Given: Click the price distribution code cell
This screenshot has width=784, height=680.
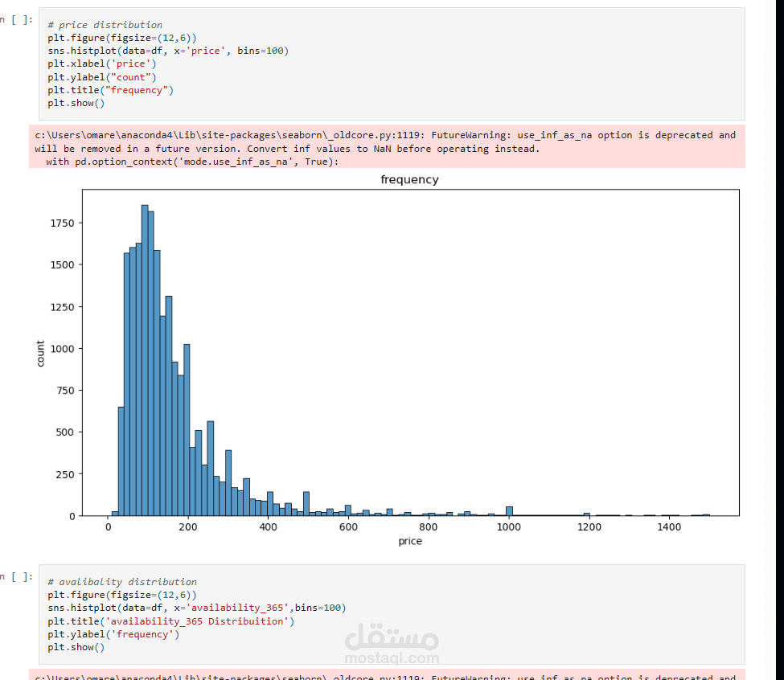Looking at the screenshot, I should (392, 63).
